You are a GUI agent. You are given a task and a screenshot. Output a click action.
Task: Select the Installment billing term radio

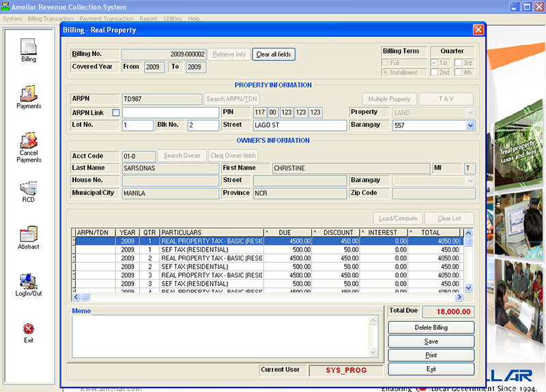[386, 72]
